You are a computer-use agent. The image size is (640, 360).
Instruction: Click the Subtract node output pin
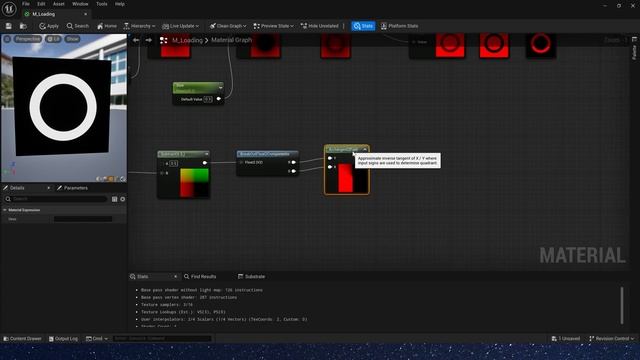click(x=205, y=163)
